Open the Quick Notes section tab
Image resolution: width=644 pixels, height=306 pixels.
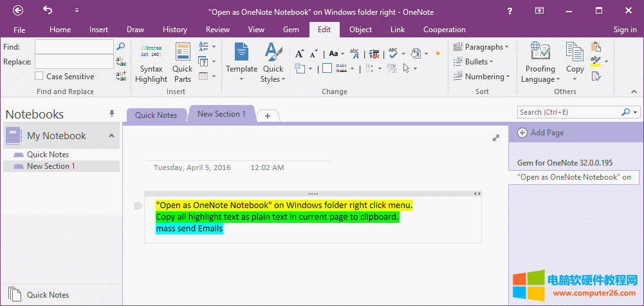tap(156, 115)
